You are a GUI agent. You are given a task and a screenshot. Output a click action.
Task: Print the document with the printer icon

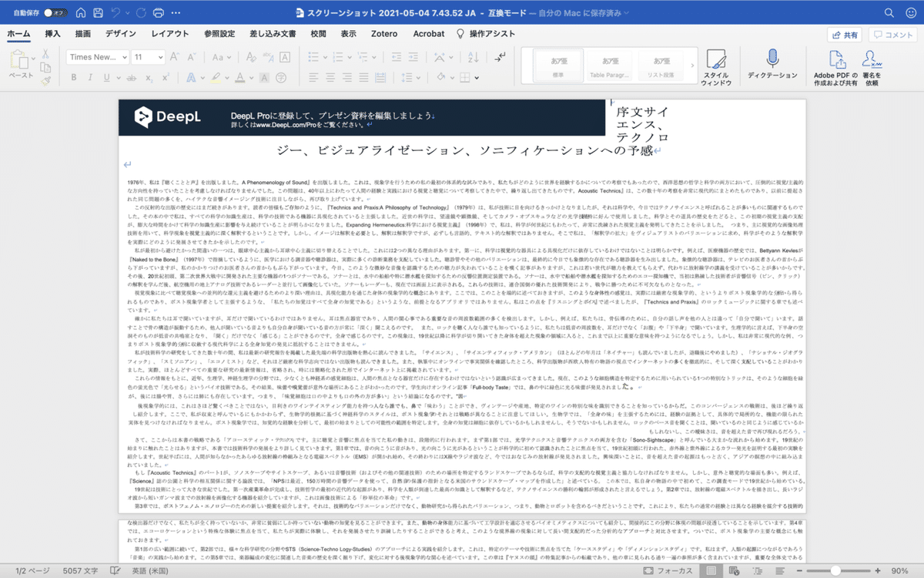click(x=159, y=13)
